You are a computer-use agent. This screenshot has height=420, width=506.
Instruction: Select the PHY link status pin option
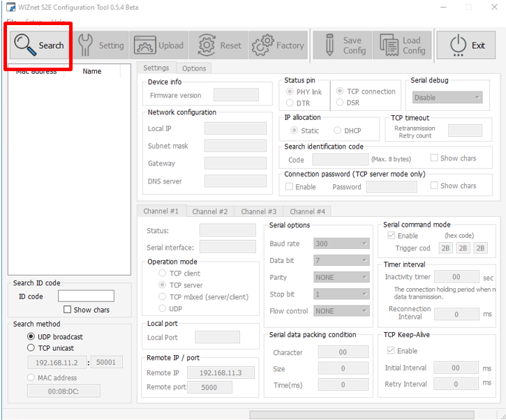pos(290,91)
